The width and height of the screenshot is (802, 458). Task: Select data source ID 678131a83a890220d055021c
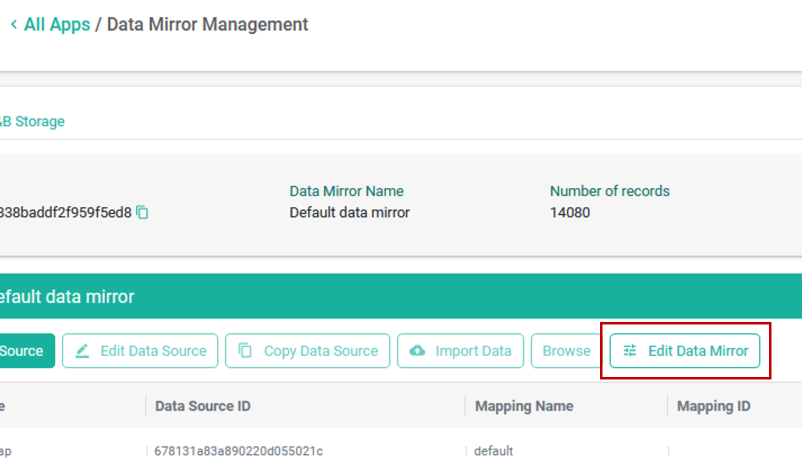pos(238,451)
